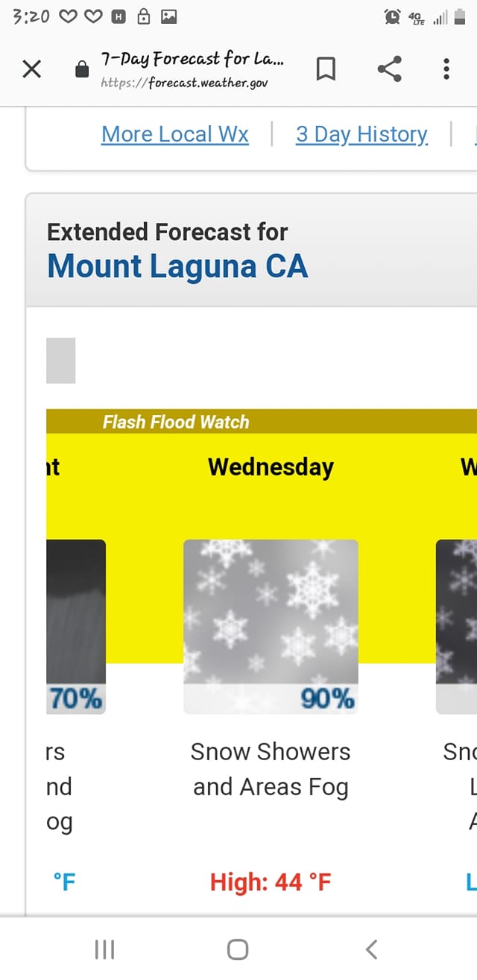Open the share icon
Viewport: 477px width, 980px height.
(389, 69)
